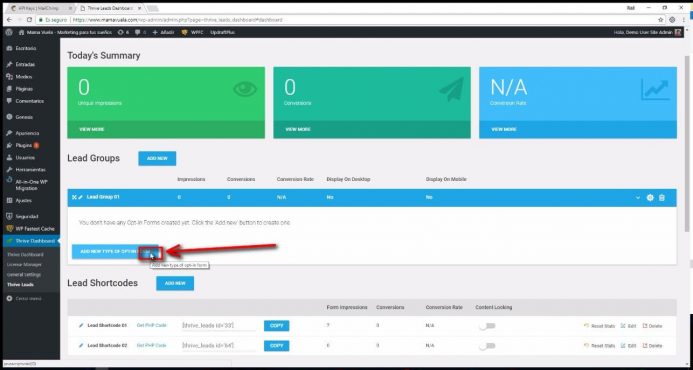
Task: Reset Stats for Lead Shortcode 01
Action: coord(599,326)
